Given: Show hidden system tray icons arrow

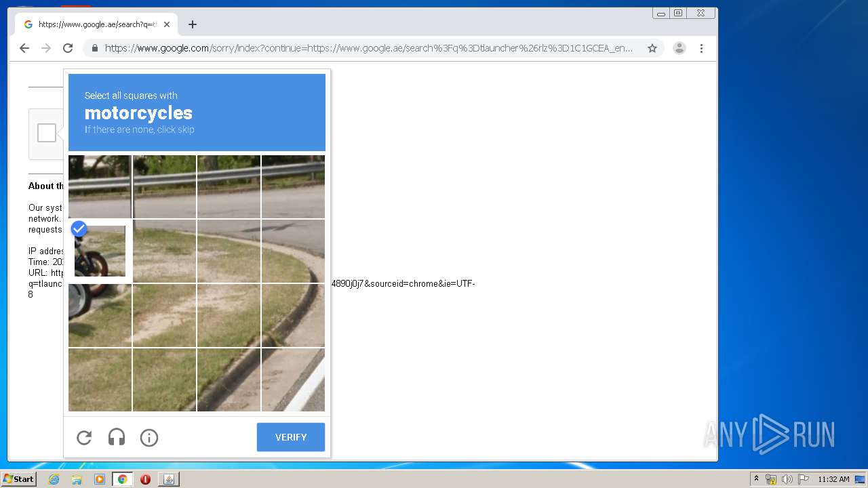Looking at the screenshot, I should (757, 479).
